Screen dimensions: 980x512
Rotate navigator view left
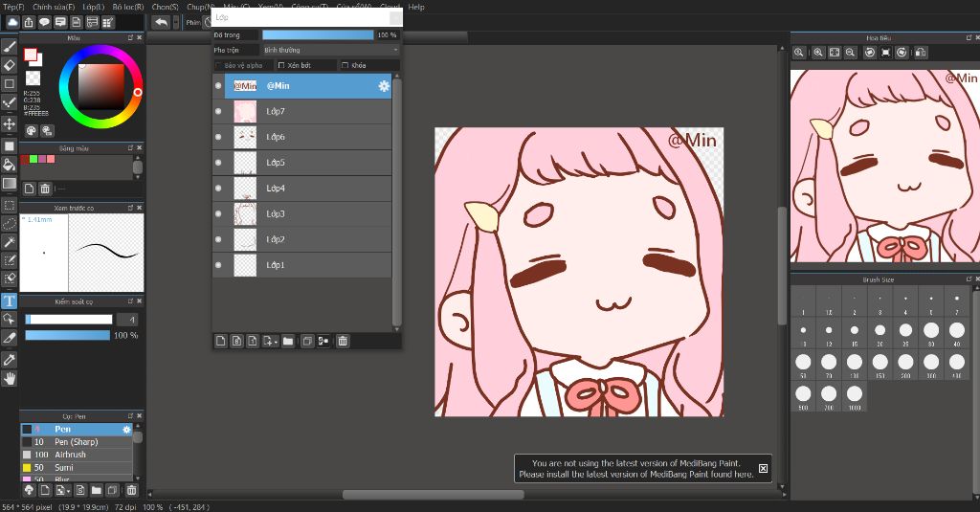coord(869,53)
